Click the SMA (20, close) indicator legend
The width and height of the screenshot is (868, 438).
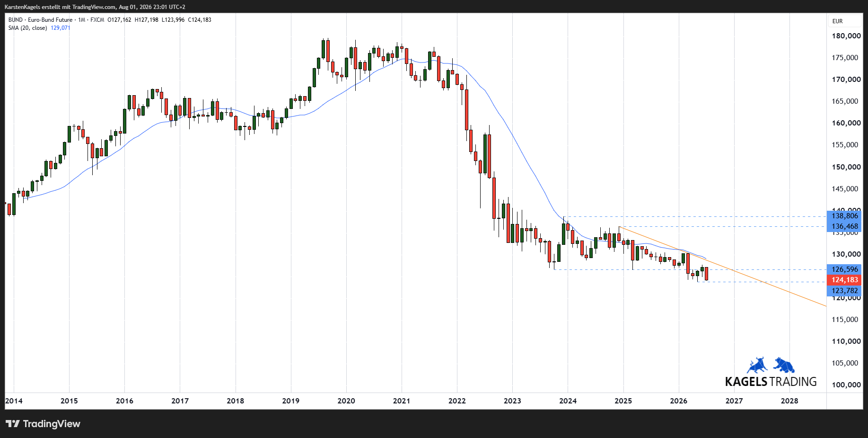27,28
